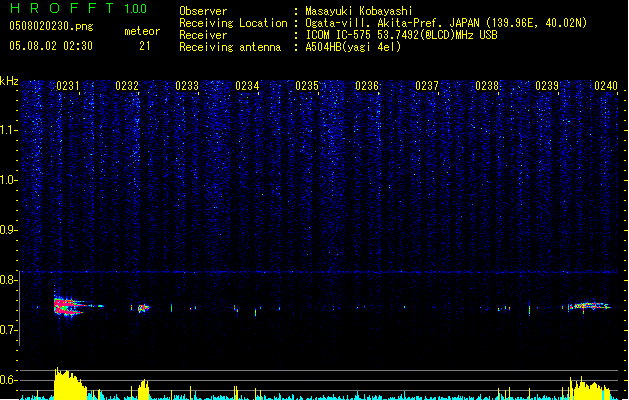
Task: Click the 0232 time marker
Action: pos(127,86)
